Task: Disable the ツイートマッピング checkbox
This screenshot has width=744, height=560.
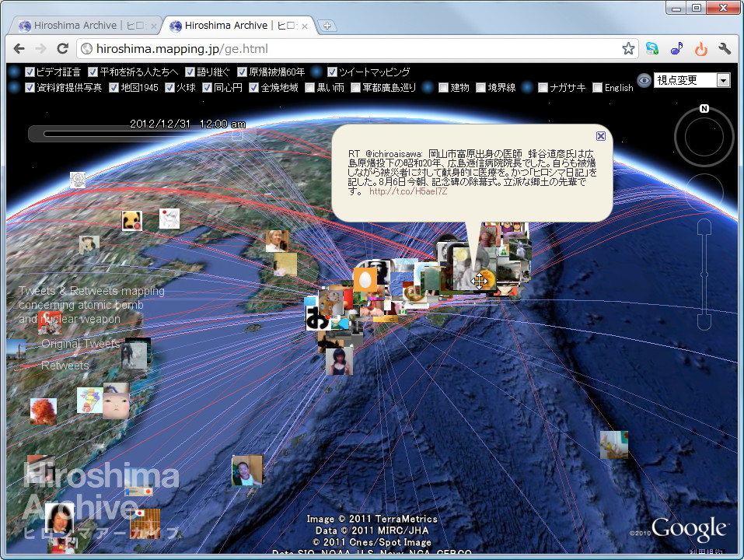Action: click(332, 72)
